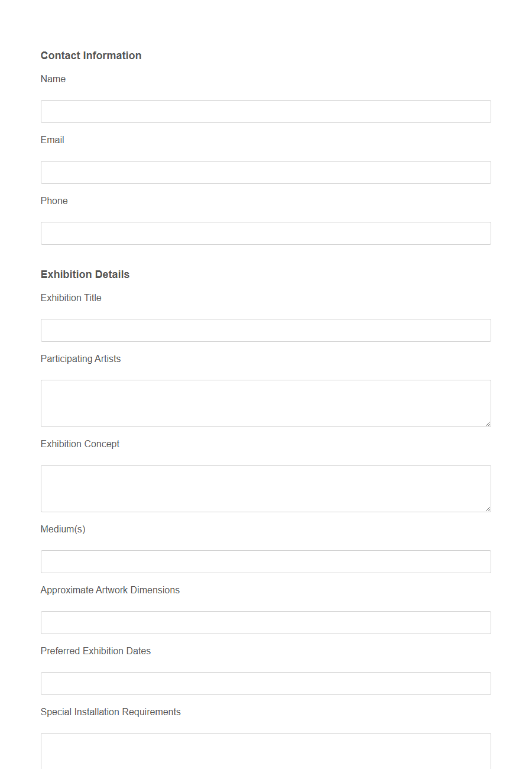Select the Exhibition Title label
The image size is (532, 769).
point(71,298)
